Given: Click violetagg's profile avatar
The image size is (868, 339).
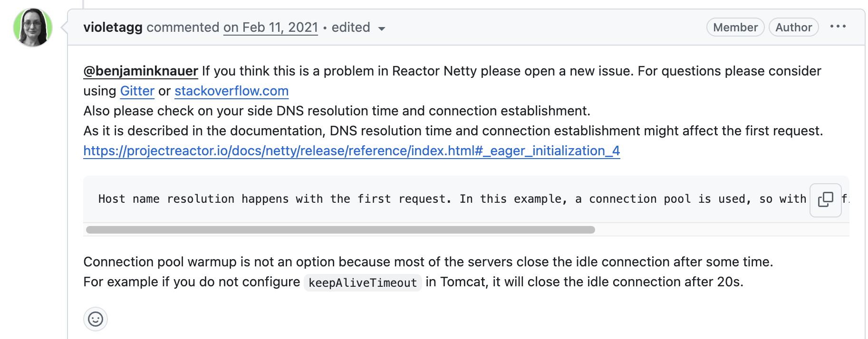Looking at the screenshot, I should 33,28.
